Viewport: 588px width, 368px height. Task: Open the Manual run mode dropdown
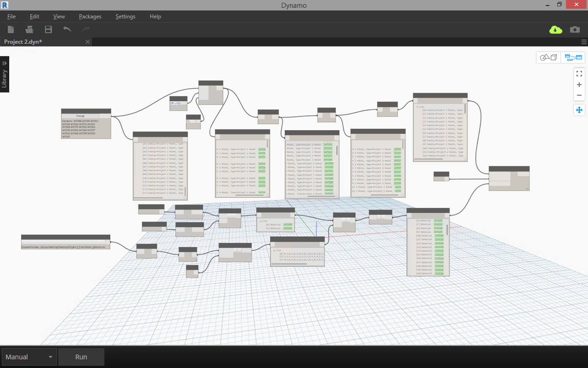[29, 357]
